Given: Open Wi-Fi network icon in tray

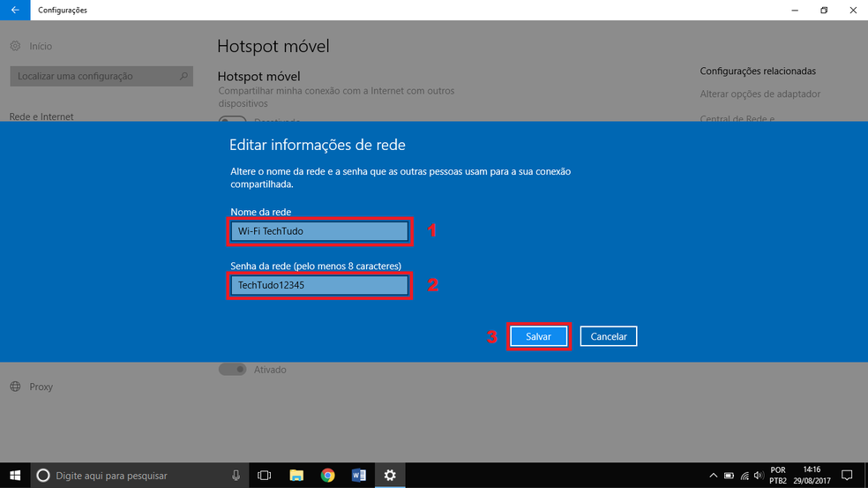Looking at the screenshot, I should coord(745,476).
